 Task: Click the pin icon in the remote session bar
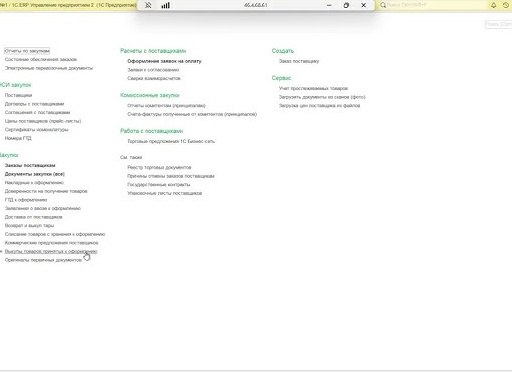point(148,5)
